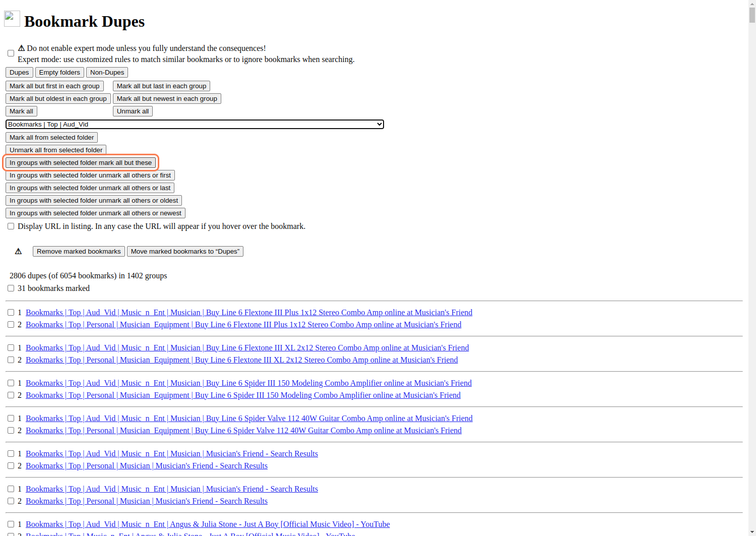756x536 pixels.
Task: Switch to the Dupes view
Action: click(19, 73)
